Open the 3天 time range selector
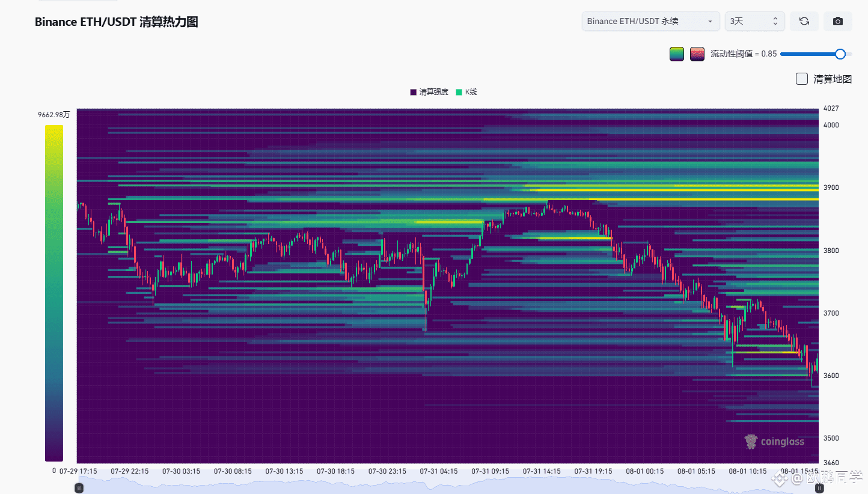 [x=754, y=21]
